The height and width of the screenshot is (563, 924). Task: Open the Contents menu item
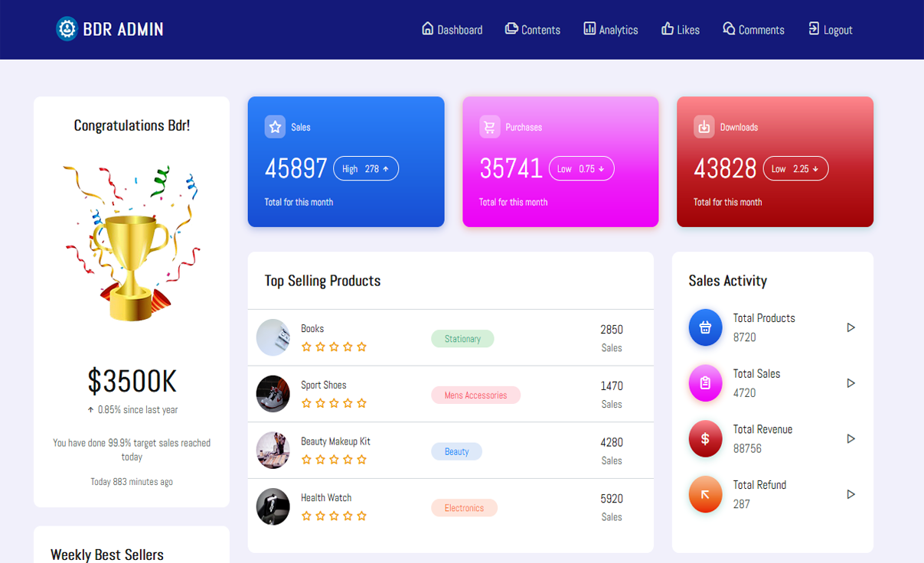click(533, 29)
